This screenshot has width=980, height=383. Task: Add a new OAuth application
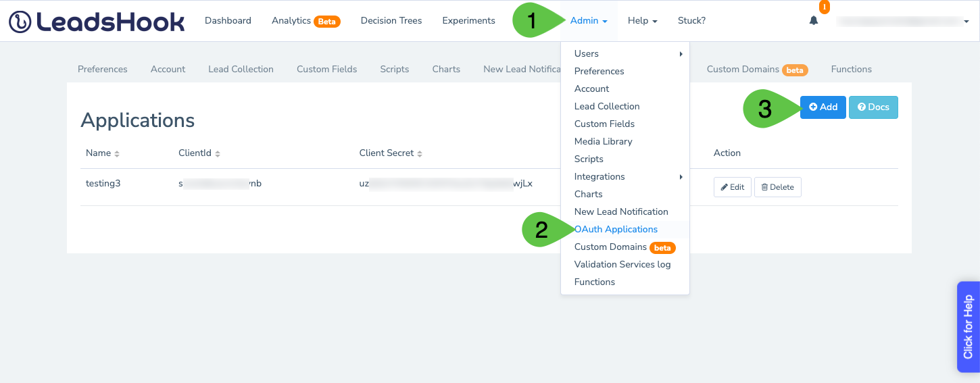[823, 107]
